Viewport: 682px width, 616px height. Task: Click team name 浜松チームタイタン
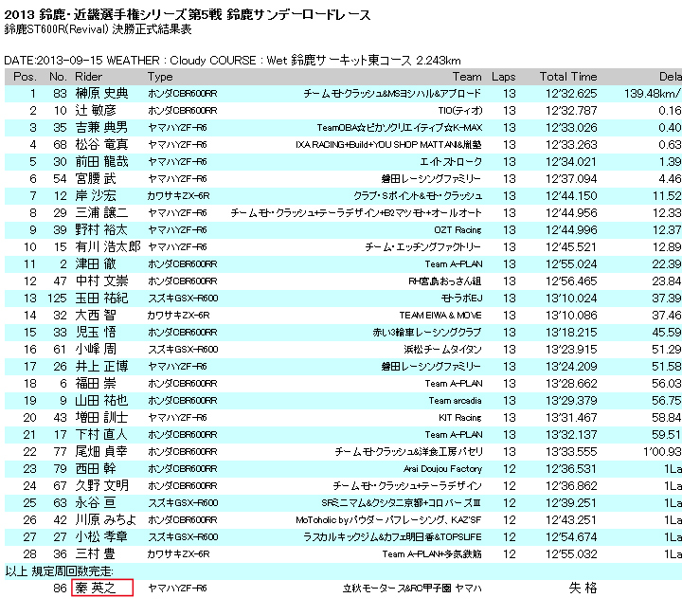(442, 350)
